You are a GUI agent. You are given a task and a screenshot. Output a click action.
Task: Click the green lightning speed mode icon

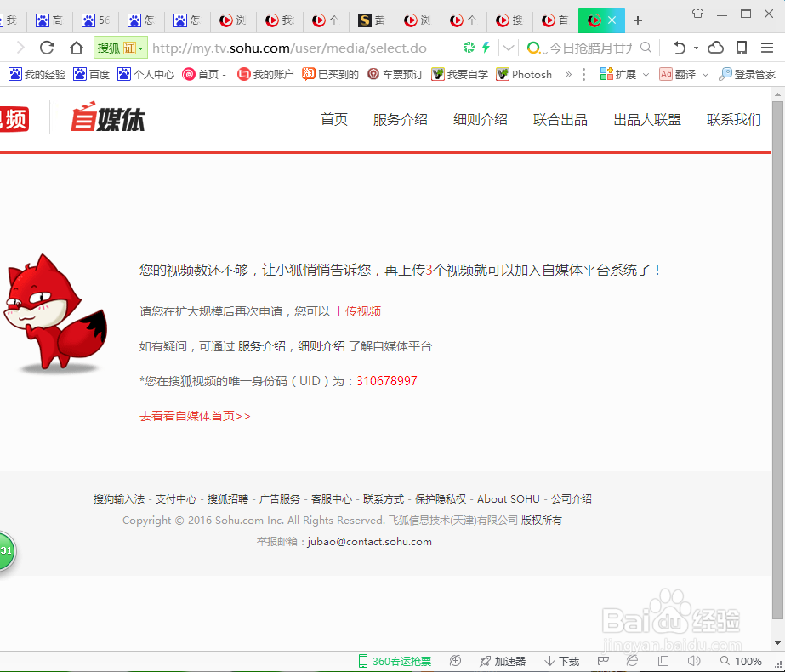pos(486,48)
